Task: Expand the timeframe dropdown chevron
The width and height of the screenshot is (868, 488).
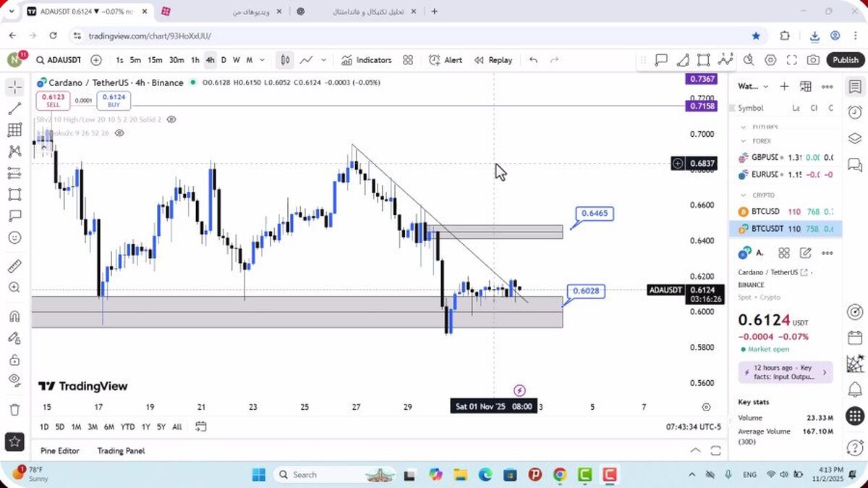Action: click(x=262, y=60)
